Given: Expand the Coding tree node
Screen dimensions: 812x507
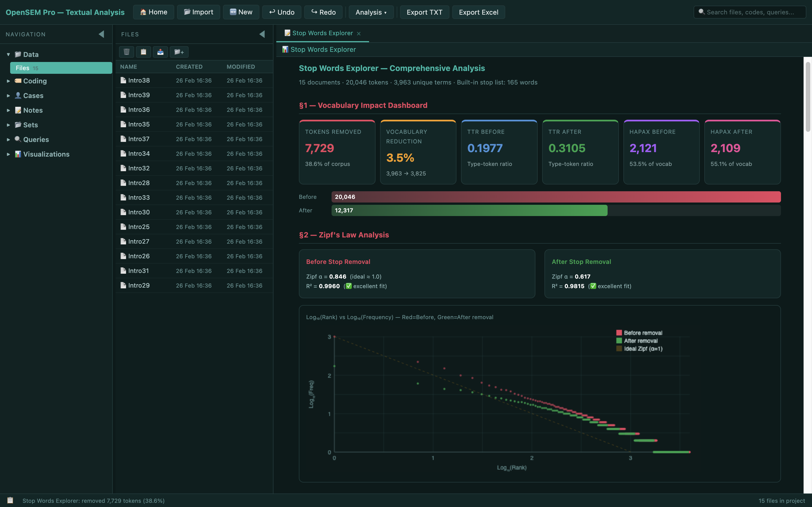Looking at the screenshot, I should [8, 81].
